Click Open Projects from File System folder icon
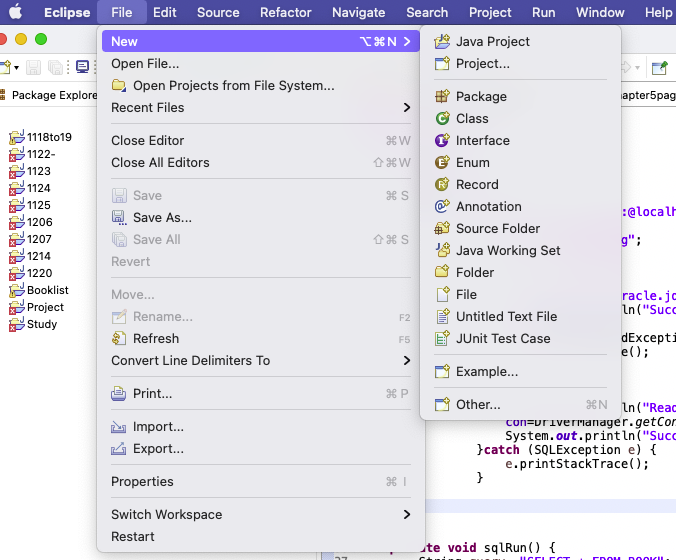676x560 pixels. click(x=119, y=85)
